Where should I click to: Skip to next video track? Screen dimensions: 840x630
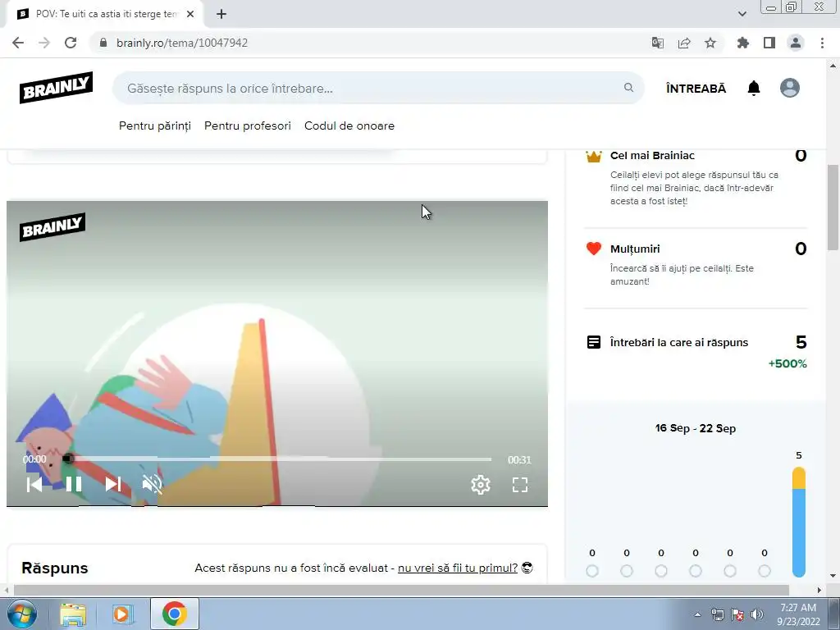click(112, 484)
